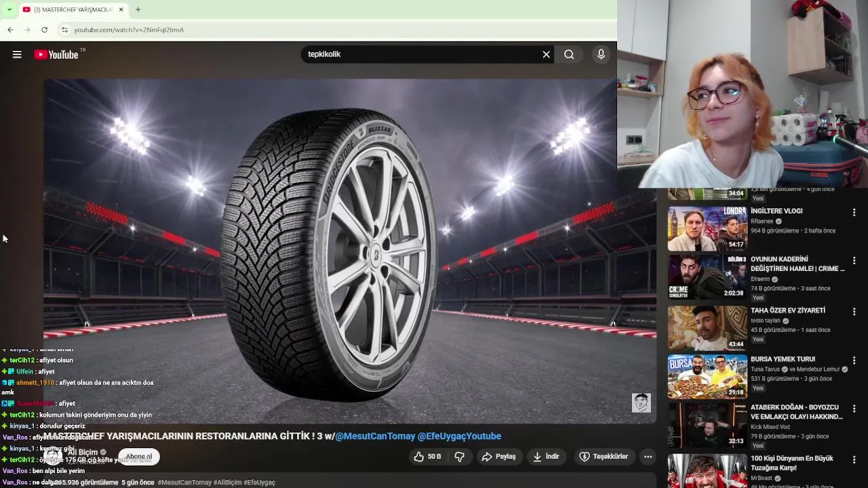The image size is (868, 488).
Task: Click the #MesutCanTomay hashtag
Action: pyautogui.click(x=184, y=483)
